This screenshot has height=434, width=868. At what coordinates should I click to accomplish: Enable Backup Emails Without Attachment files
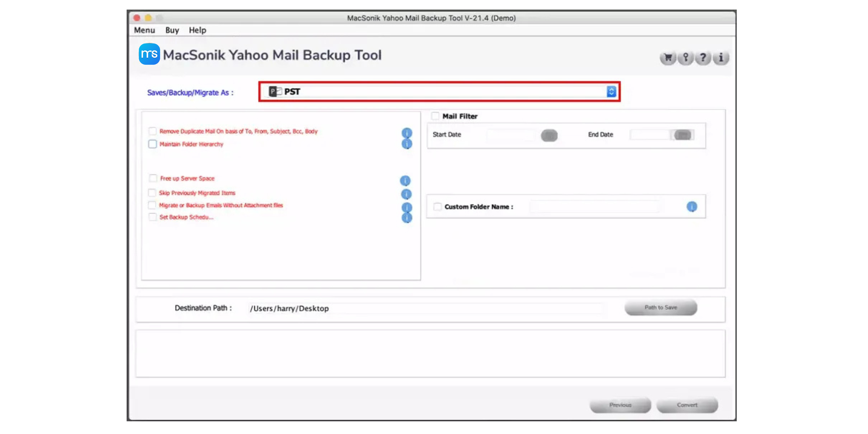click(152, 205)
